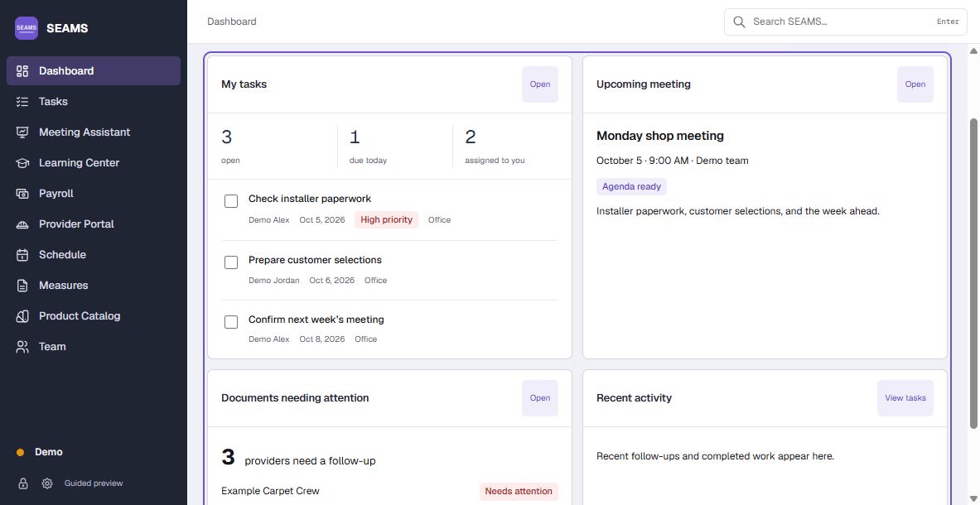
Task: Open Documents needing attention card
Action: point(540,398)
